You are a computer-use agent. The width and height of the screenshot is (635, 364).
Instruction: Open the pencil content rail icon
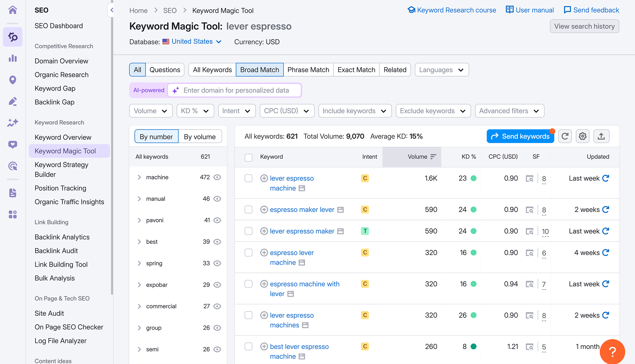coord(13,101)
